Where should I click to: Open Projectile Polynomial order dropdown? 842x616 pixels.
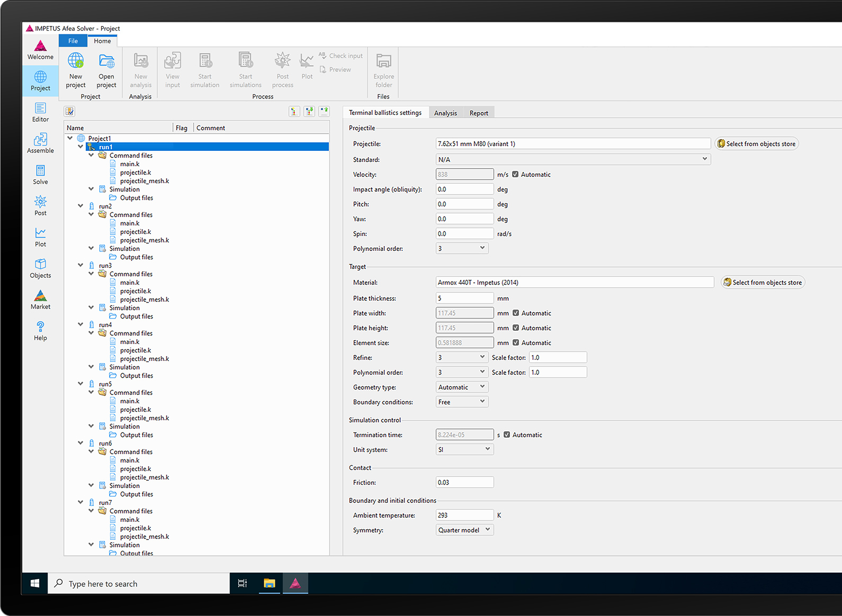[x=462, y=248]
